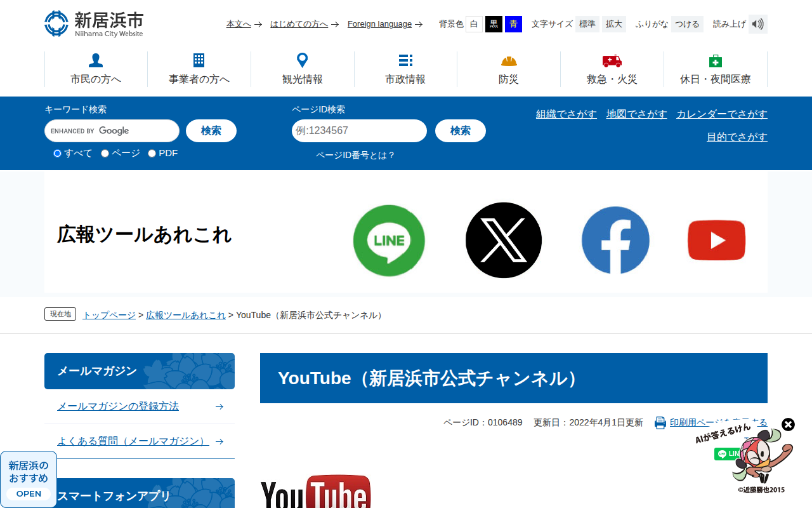Open the LINE icon in banner

389,241
